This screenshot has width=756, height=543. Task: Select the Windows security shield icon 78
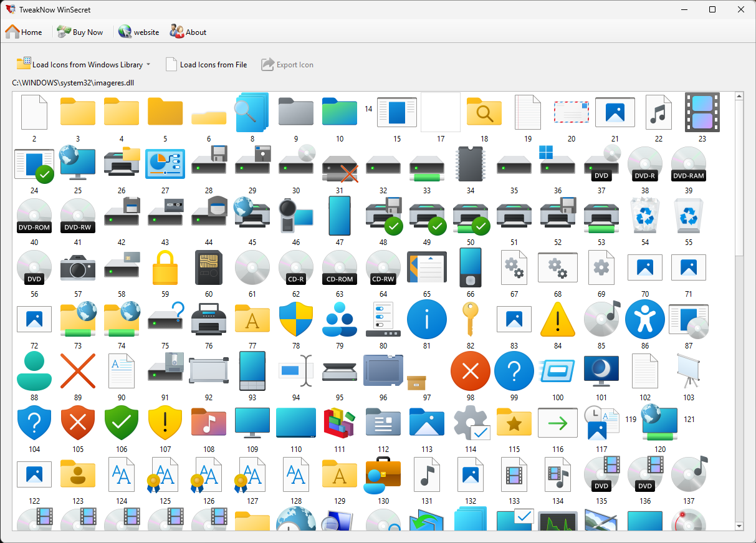[x=296, y=319]
